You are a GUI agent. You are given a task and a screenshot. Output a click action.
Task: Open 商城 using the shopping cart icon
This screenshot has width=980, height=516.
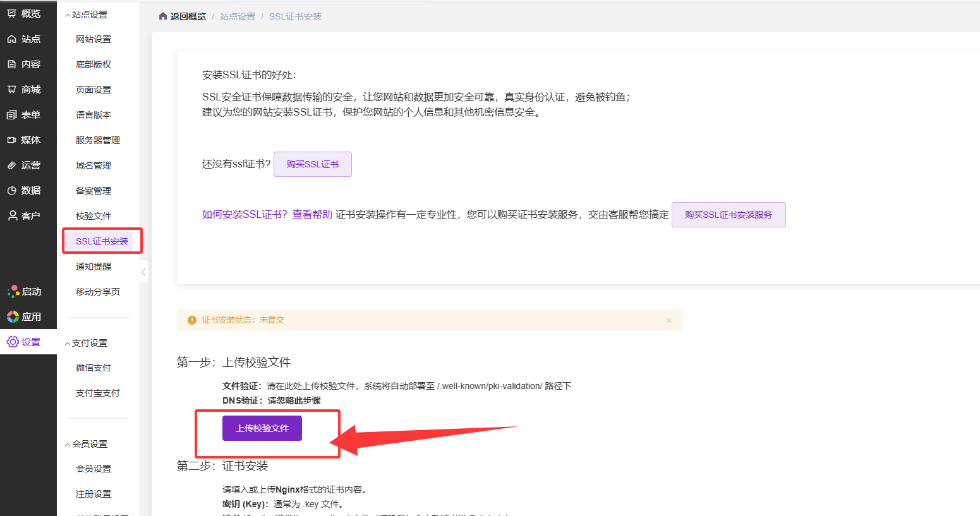[x=11, y=90]
